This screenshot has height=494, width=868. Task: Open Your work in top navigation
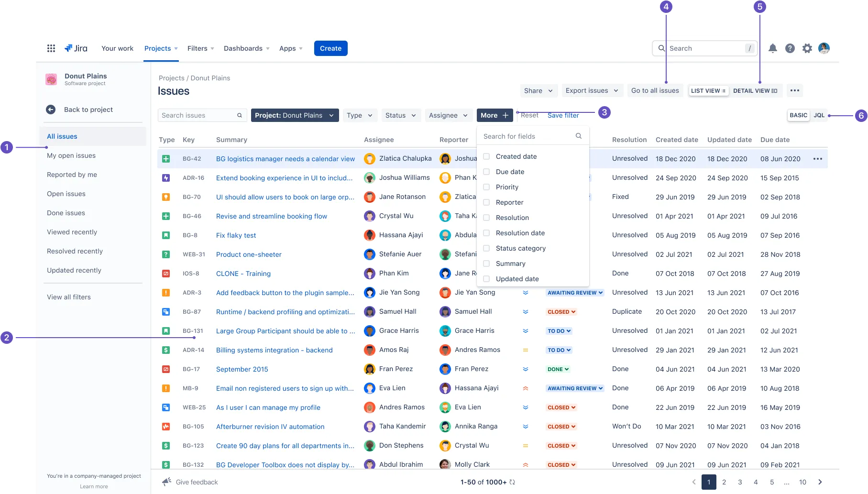(x=117, y=48)
